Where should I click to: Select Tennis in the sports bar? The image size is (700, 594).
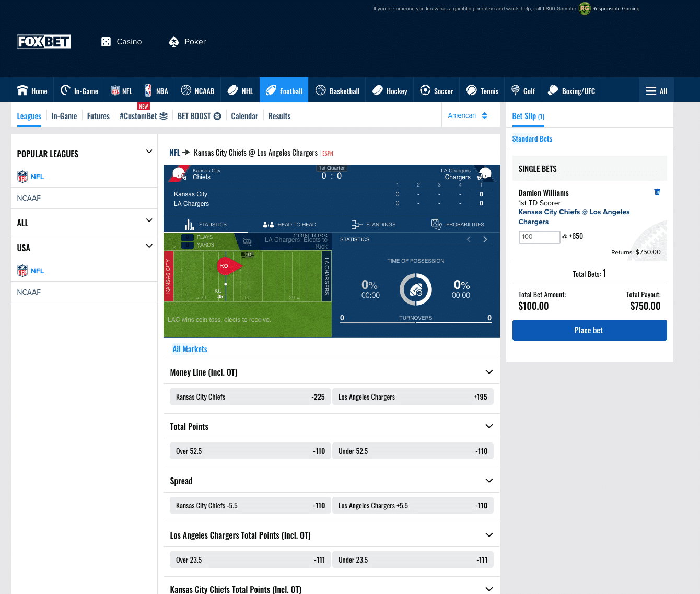482,90
